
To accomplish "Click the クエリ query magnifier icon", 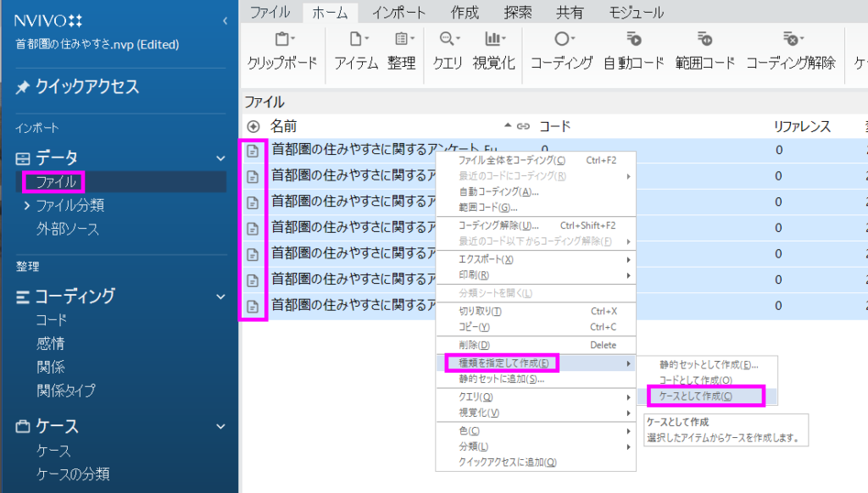I will pos(448,40).
